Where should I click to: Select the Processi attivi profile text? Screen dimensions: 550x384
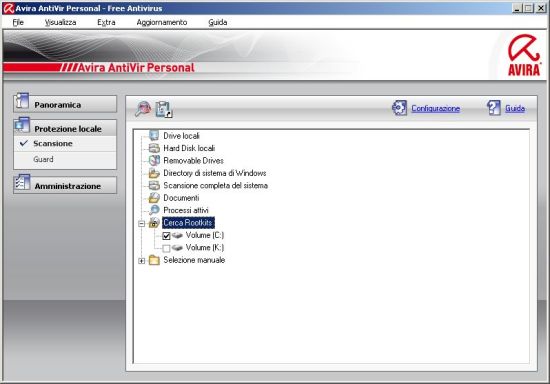pos(186,210)
